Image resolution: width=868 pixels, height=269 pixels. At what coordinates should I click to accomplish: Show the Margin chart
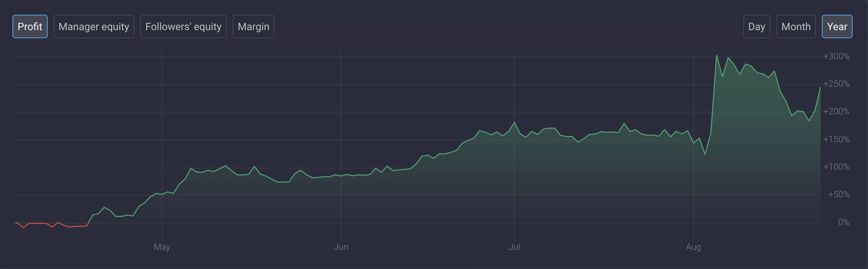tap(254, 26)
